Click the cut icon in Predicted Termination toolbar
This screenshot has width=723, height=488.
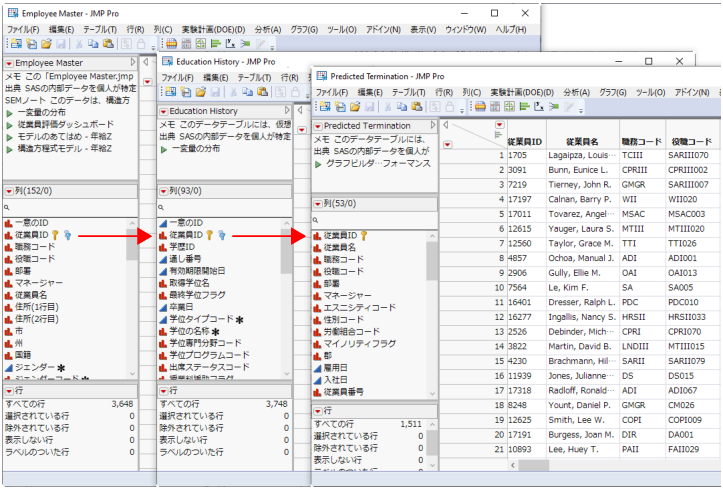click(x=388, y=107)
